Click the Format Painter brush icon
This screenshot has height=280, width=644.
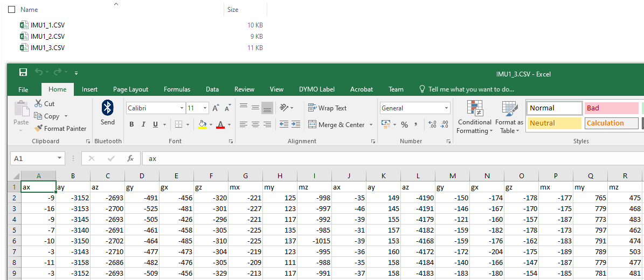coord(38,129)
